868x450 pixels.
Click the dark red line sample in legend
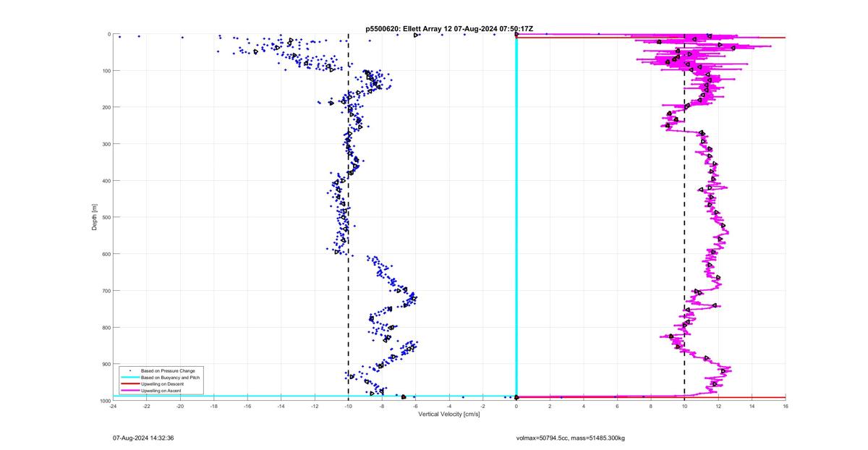point(130,383)
